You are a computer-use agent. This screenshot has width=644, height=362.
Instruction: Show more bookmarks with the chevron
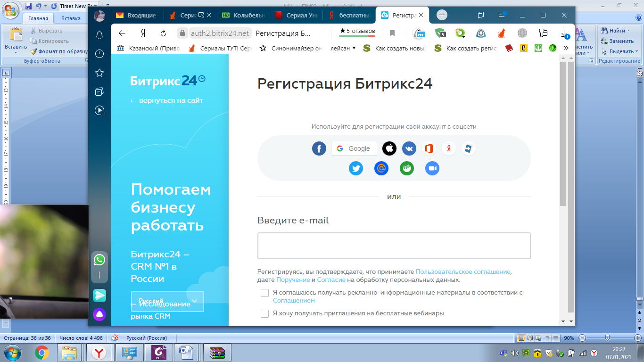[x=566, y=48]
